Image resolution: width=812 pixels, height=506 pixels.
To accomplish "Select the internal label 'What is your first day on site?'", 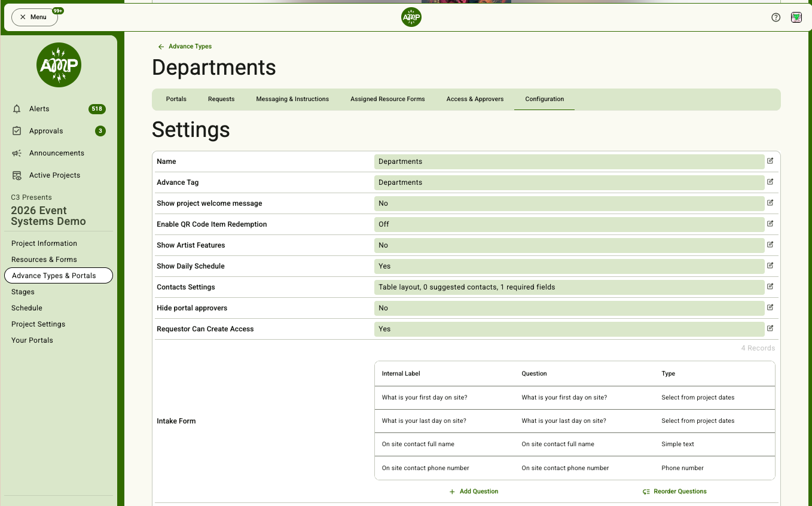I will click(425, 397).
